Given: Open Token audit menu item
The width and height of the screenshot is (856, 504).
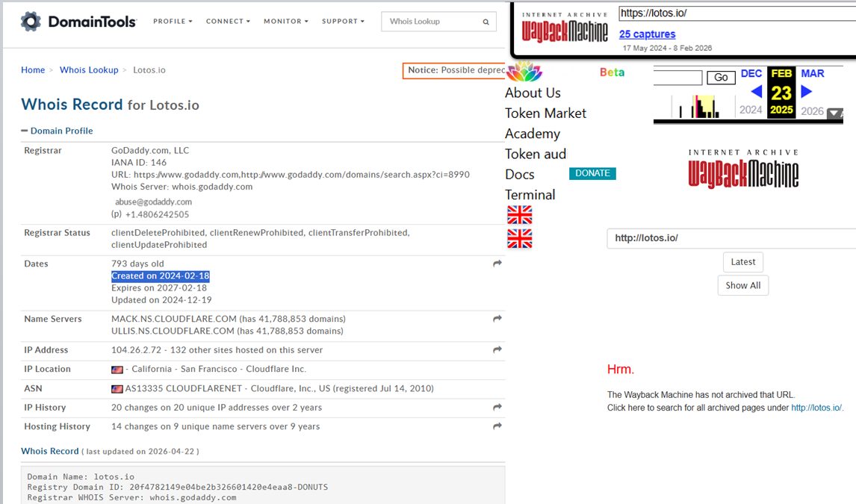Looking at the screenshot, I should (536, 154).
